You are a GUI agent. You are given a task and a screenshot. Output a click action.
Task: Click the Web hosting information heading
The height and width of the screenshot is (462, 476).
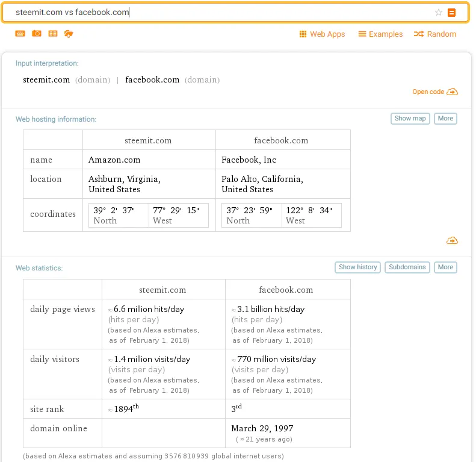(x=56, y=119)
